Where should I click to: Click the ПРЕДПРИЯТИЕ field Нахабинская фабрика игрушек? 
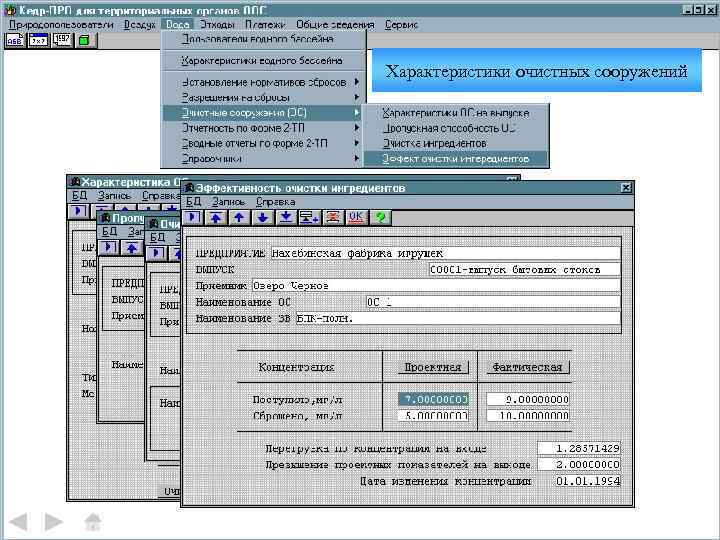445,253
